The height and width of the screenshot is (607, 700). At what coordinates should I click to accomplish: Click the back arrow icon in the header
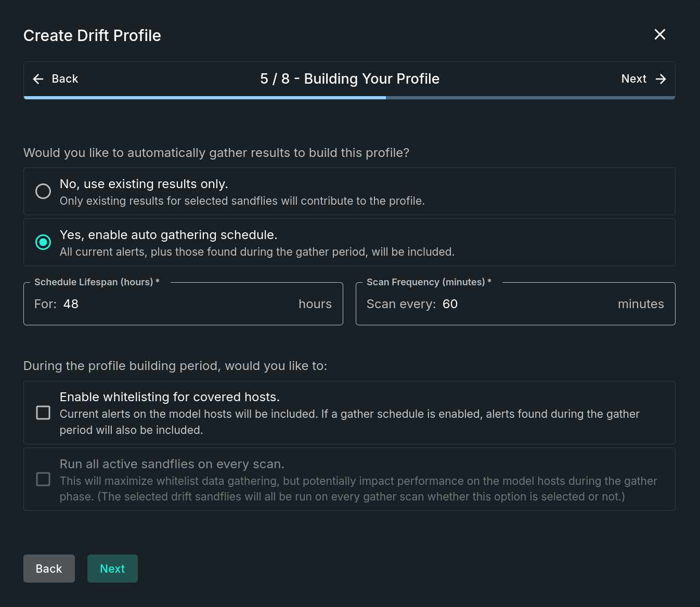[x=37, y=79]
